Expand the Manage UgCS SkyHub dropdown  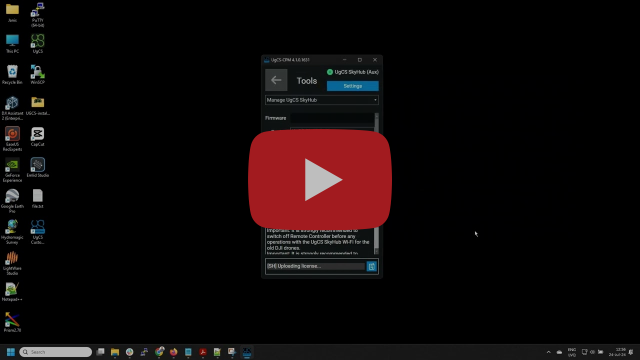pyautogui.click(x=322, y=100)
